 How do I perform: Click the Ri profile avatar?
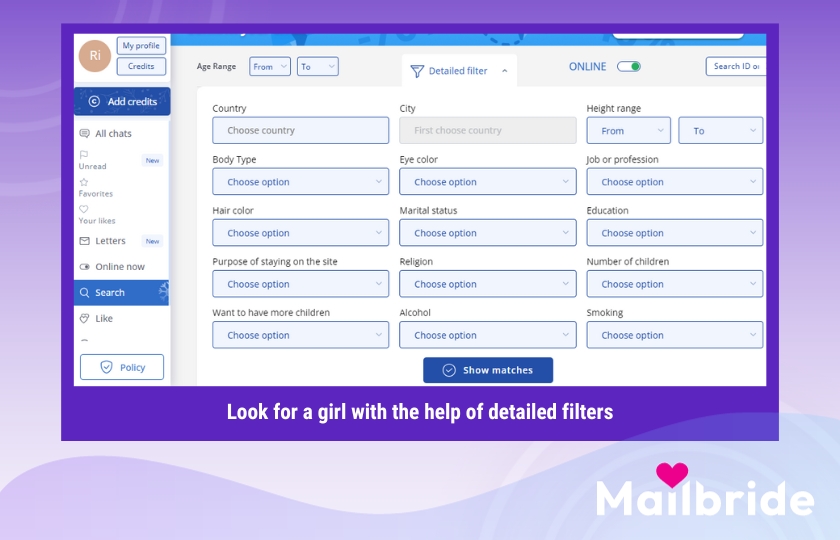click(95, 56)
